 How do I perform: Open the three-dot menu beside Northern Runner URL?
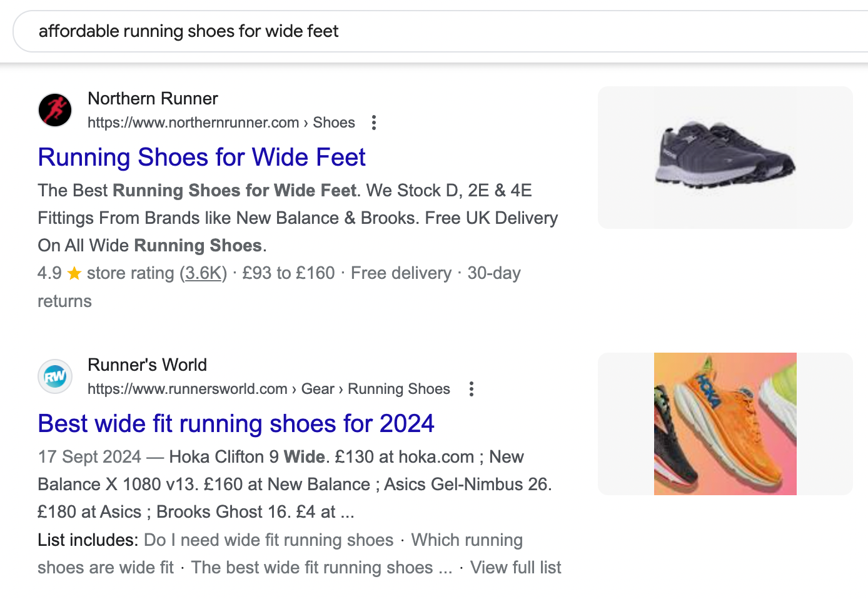click(x=373, y=123)
